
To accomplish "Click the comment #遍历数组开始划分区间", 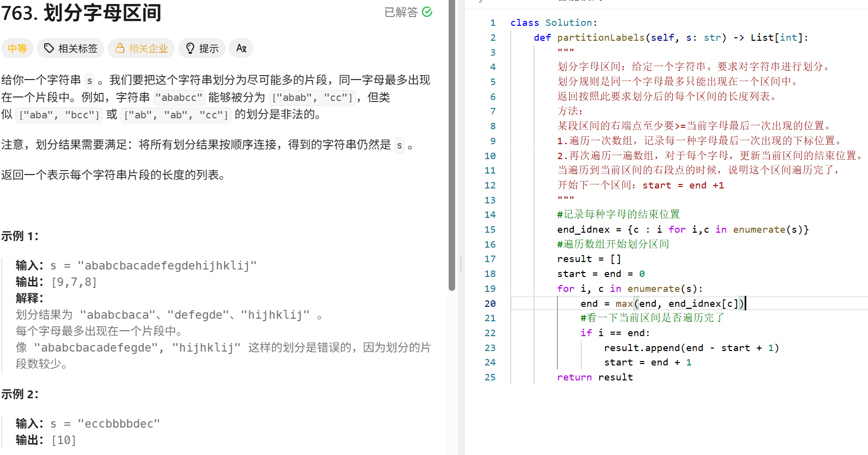I will coord(613,245).
